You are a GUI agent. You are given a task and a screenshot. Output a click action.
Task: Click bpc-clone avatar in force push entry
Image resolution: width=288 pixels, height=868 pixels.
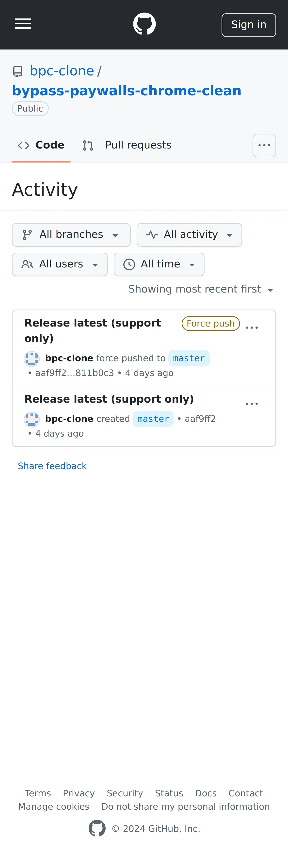click(32, 358)
